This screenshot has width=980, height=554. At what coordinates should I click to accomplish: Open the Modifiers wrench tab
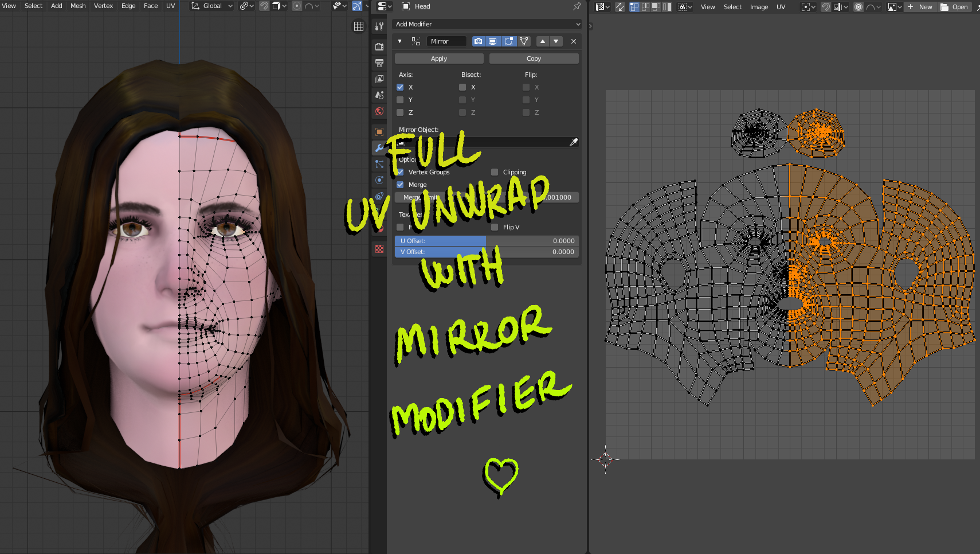[379, 148]
